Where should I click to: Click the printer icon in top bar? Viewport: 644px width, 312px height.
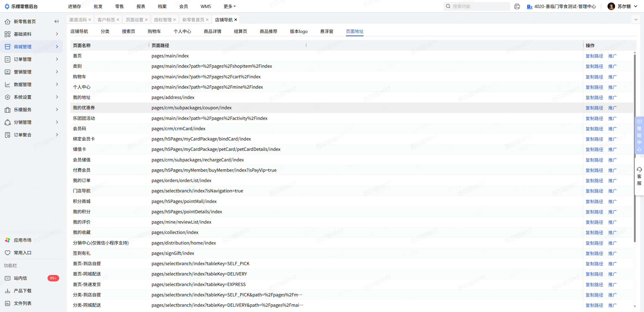(517, 7)
